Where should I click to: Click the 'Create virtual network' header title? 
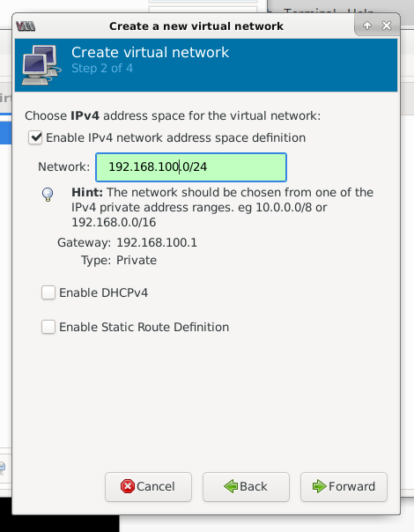point(151,52)
